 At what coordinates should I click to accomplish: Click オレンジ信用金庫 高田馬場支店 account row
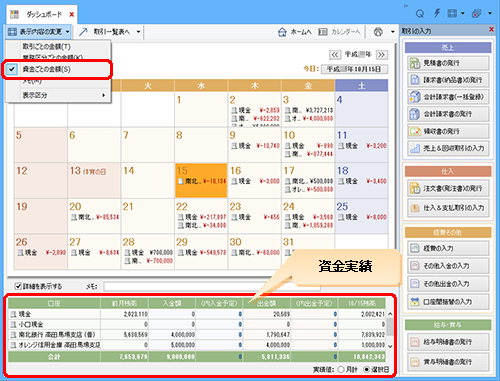(197, 345)
